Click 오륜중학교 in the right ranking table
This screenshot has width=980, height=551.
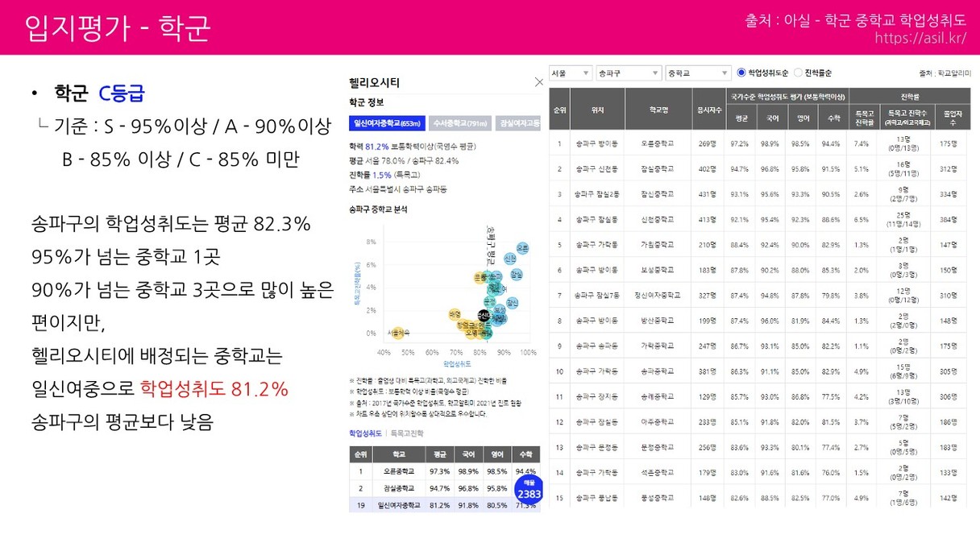point(658,143)
